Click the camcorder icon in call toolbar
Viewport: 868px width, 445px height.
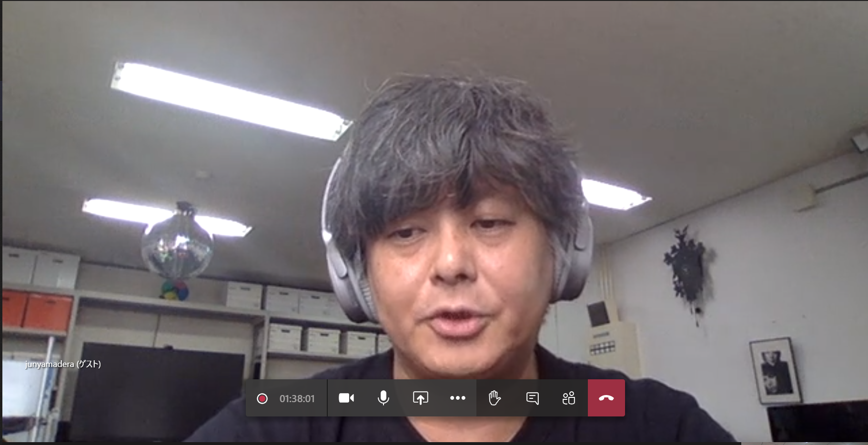click(346, 398)
